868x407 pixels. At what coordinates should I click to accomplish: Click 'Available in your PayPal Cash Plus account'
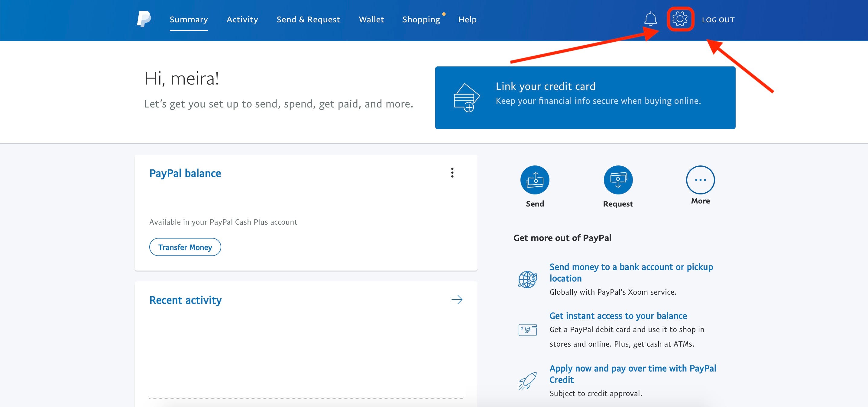pos(223,222)
